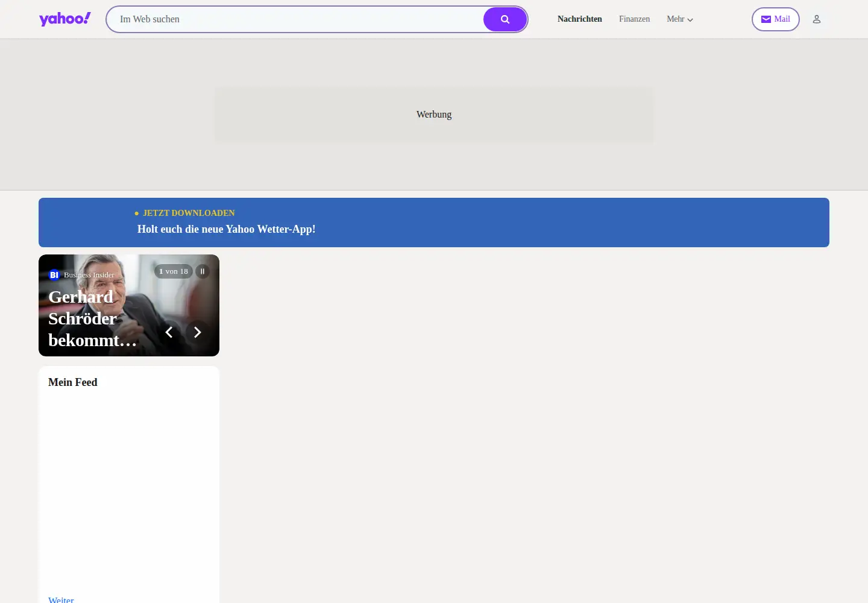Click the 'Mein Feed' heading
This screenshot has height=603, width=868.
(73, 382)
